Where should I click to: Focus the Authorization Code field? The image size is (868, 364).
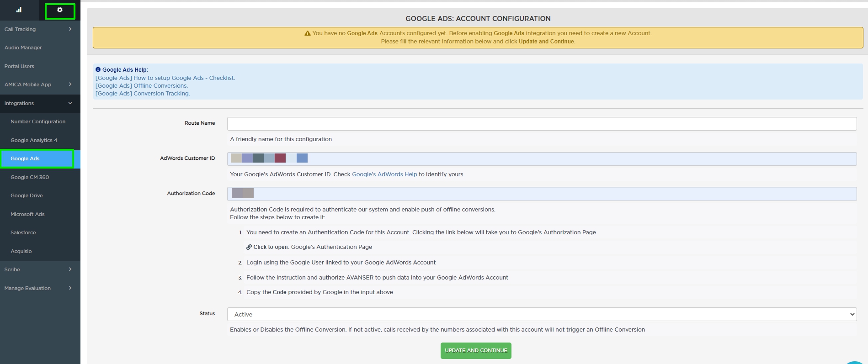click(542, 194)
